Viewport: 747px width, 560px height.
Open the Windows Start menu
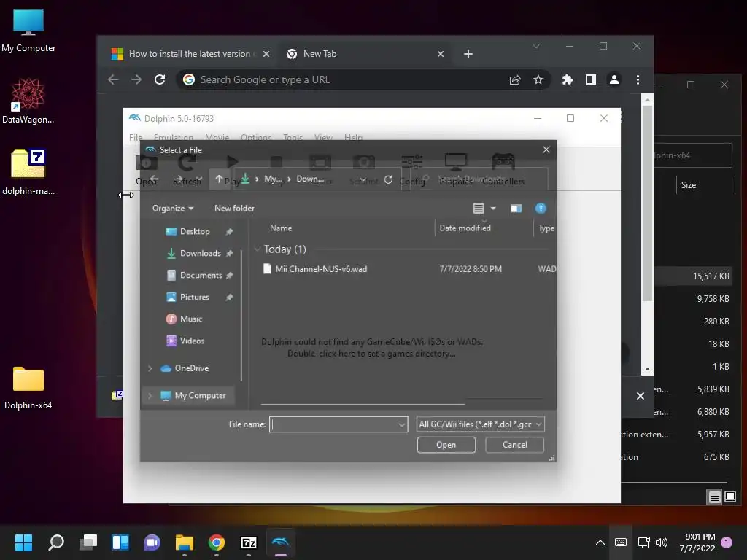click(x=23, y=542)
